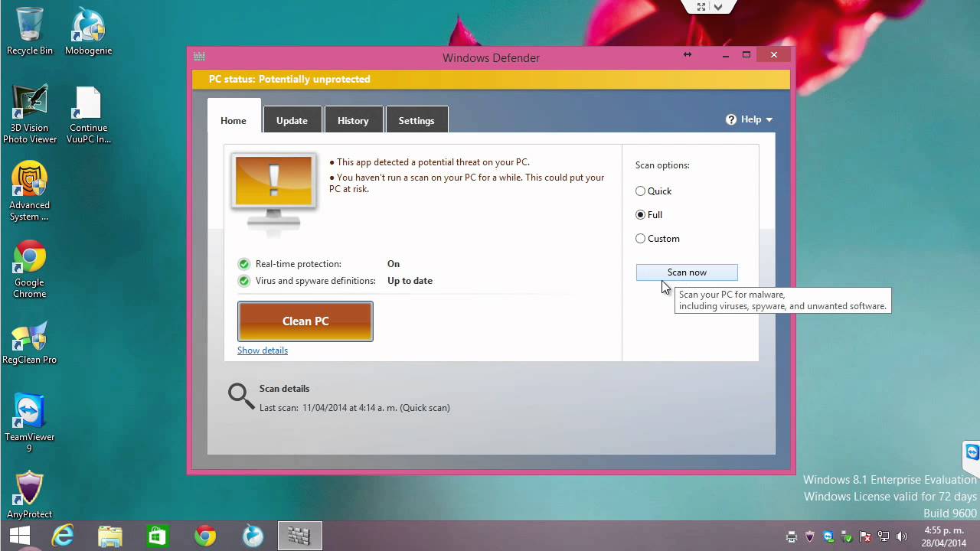Click the double-arrow icon in the title bar
The height and width of the screenshot is (551, 980).
(688, 55)
